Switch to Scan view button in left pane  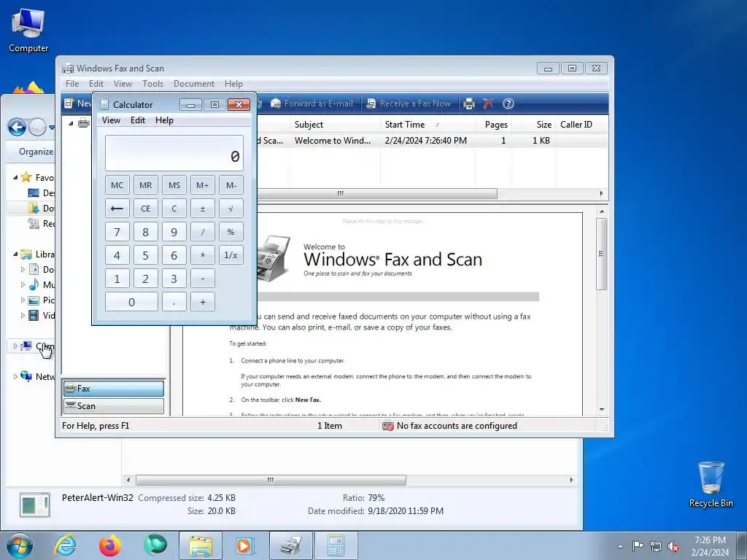(x=113, y=406)
